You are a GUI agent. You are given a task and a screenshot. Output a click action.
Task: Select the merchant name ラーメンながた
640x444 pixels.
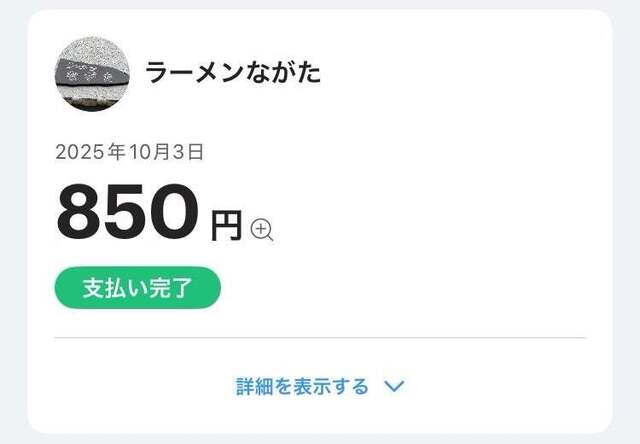(x=233, y=72)
